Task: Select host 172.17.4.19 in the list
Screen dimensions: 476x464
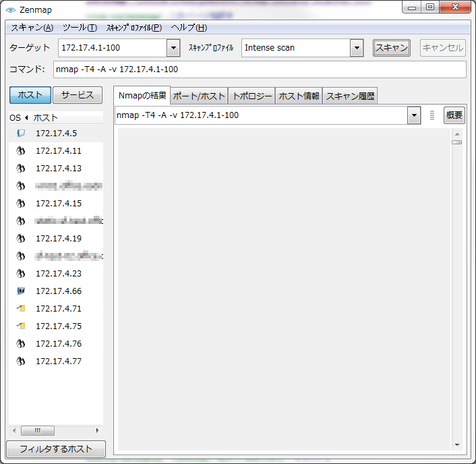Action: point(56,239)
